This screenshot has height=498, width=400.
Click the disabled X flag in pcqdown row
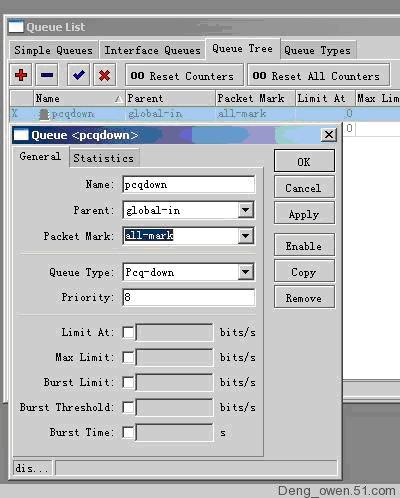pos(15,114)
